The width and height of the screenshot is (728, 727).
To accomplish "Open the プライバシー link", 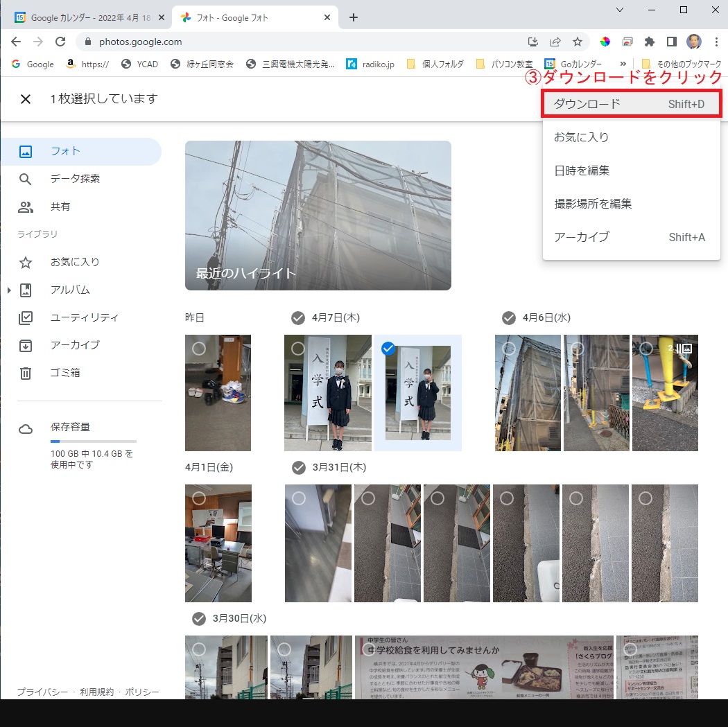I will [x=42, y=692].
